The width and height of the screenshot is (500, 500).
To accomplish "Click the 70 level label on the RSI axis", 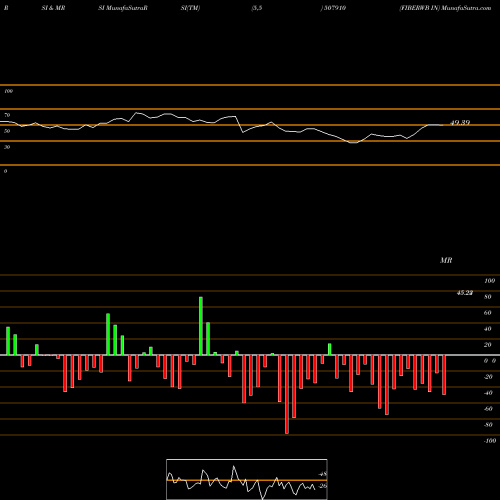I will [7, 115].
